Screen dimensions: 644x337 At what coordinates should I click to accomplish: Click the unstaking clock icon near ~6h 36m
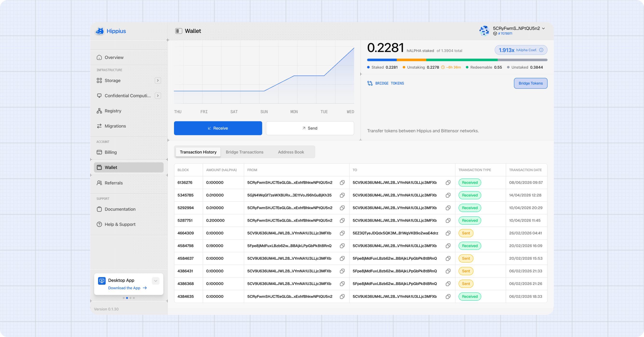443,67
